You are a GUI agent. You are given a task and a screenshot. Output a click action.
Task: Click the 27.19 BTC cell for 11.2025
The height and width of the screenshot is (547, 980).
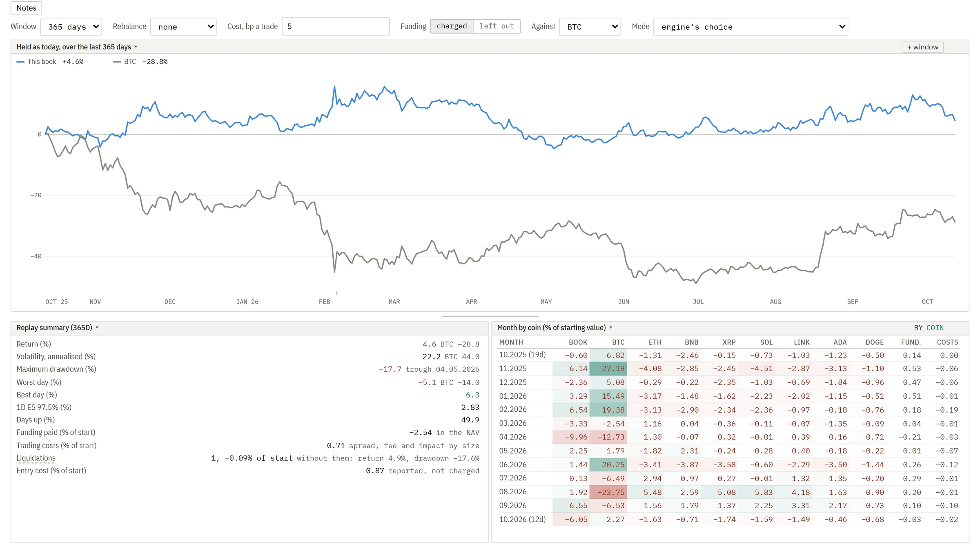click(x=608, y=368)
